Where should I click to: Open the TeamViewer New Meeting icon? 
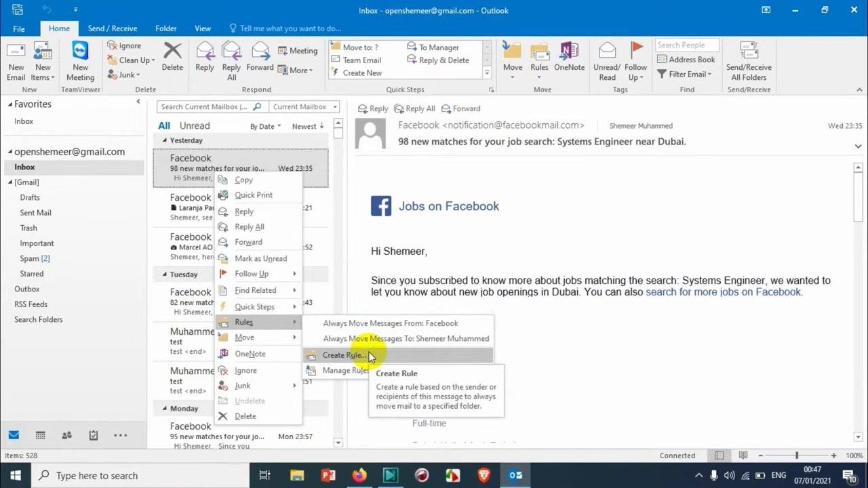pos(80,61)
